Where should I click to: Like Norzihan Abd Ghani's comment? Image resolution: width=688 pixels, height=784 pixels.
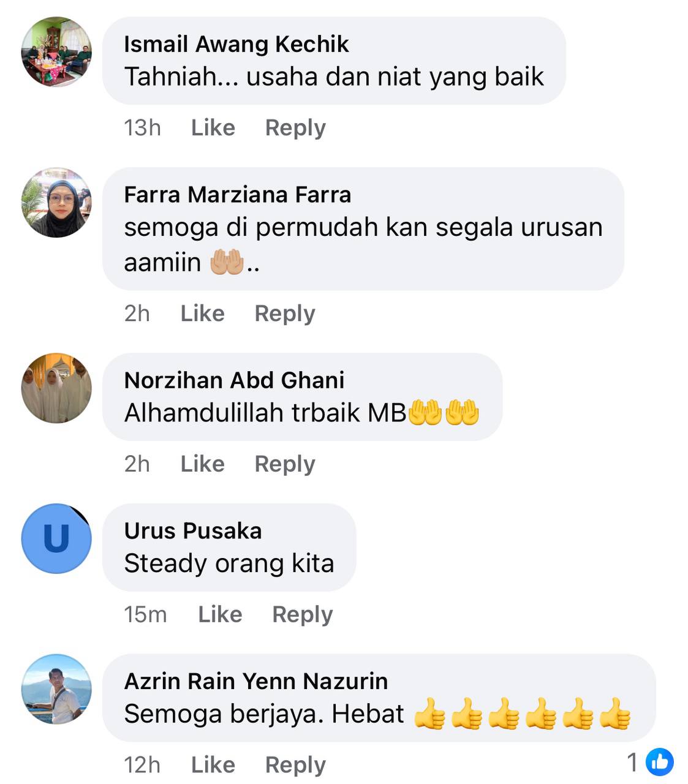pyautogui.click(x=202, y=464)
